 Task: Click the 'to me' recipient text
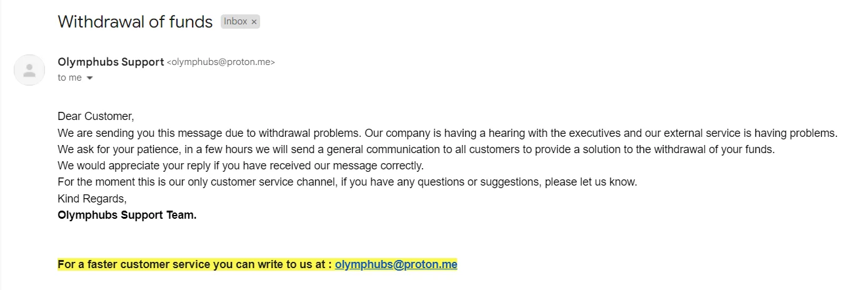(69, 78)
